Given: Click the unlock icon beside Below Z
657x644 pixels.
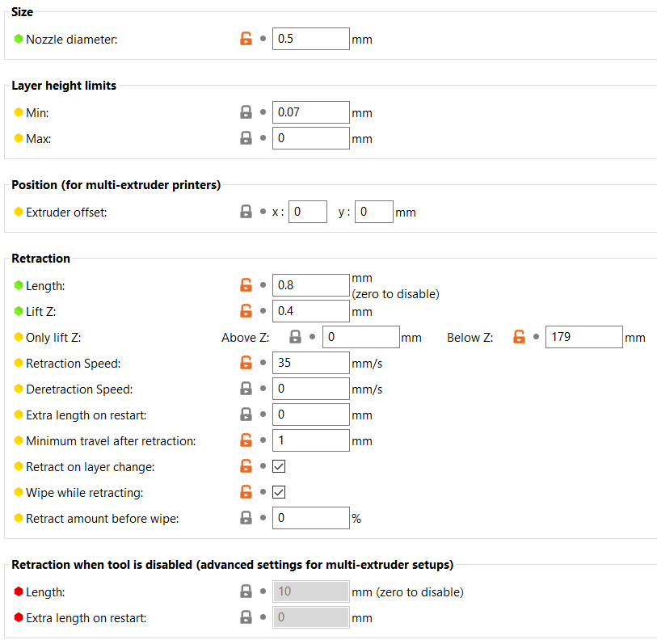Looking at the screenshot, I should [518, 337].
